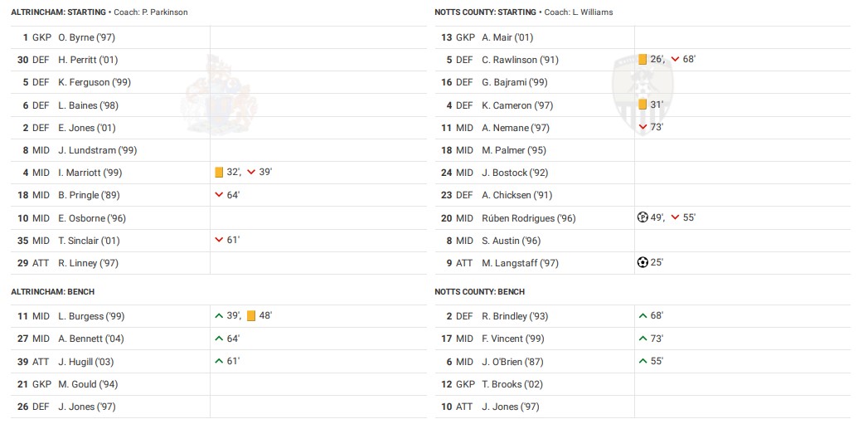Click A. Nemane's red substituted-off arrow
The height and width of the screenshot is (424, 868).
point(643,128)
